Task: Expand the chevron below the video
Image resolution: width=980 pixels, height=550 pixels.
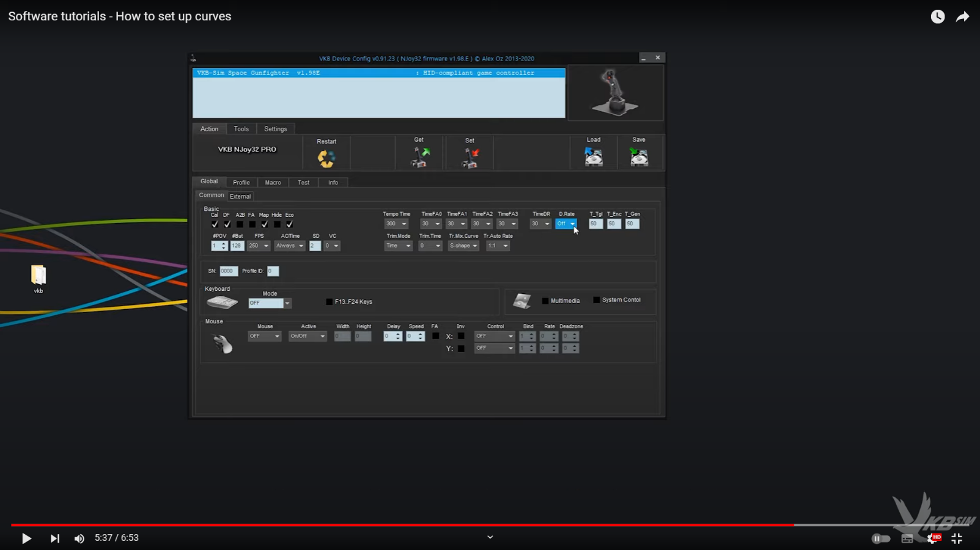Action: (490, 538)
